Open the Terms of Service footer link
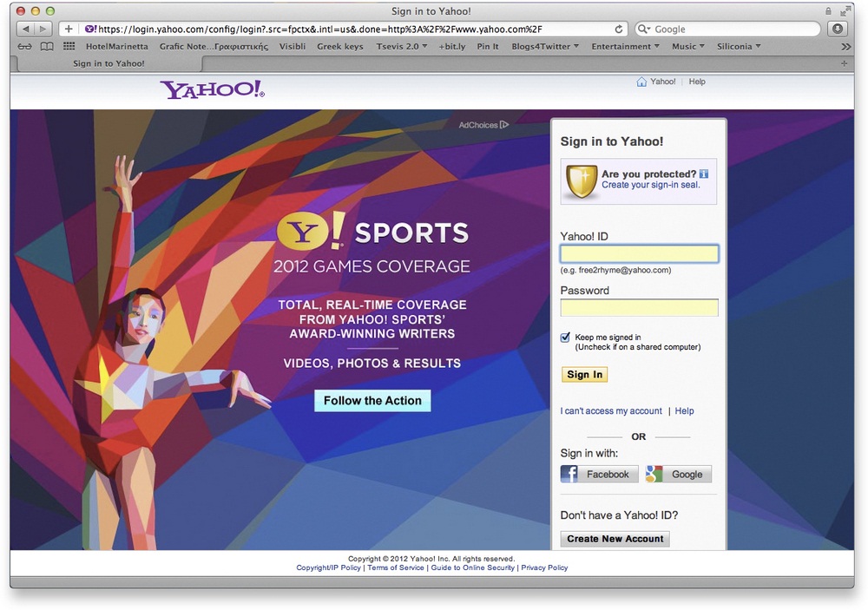868x610 pixels. [x=396, y=568]
